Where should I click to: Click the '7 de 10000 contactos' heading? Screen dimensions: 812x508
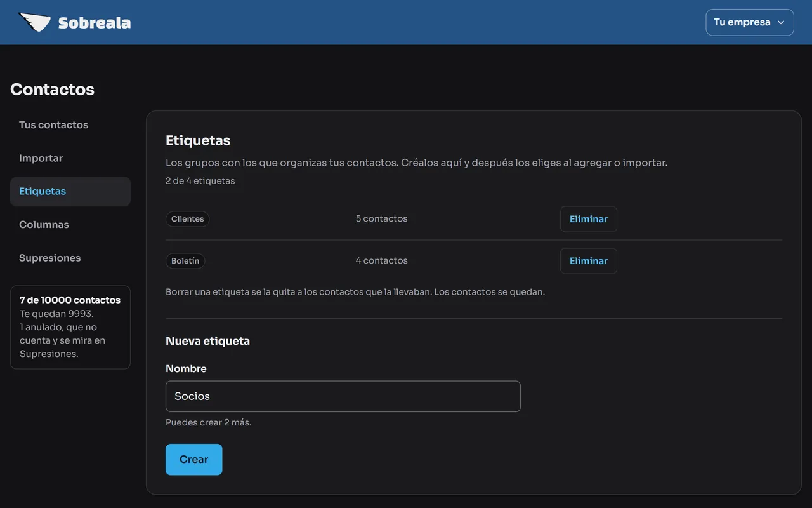click(x=70, y=300)
